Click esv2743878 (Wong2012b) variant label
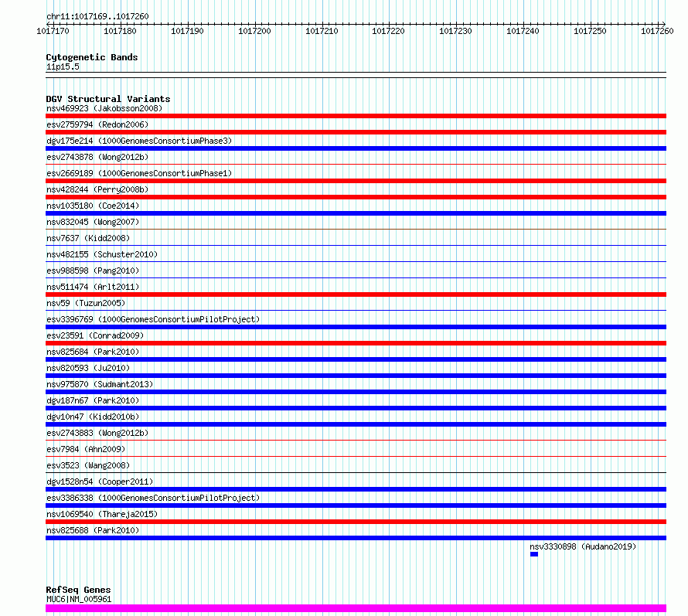The width and height of the screenshot is (688, 616). click(97, 157)
